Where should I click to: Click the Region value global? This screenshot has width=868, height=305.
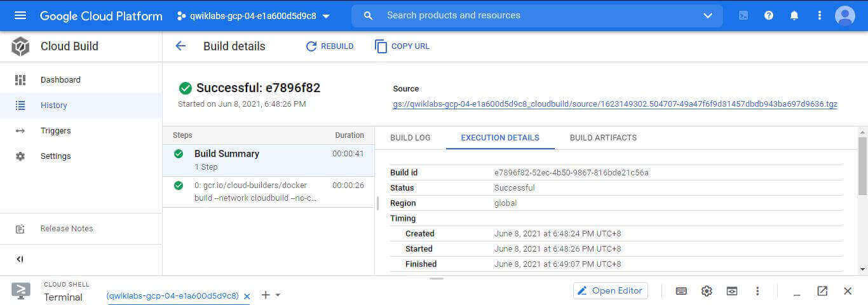[505, 203]
